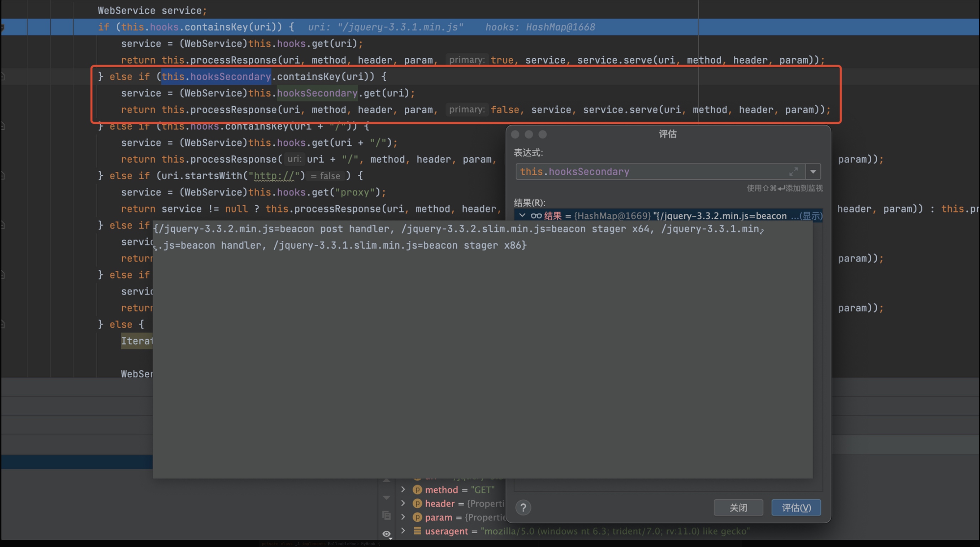Click the parameter icon next to method
Image resolution: width=980 pixels, height=547 pixels.
pyautogui.click(x=418, y=489)
